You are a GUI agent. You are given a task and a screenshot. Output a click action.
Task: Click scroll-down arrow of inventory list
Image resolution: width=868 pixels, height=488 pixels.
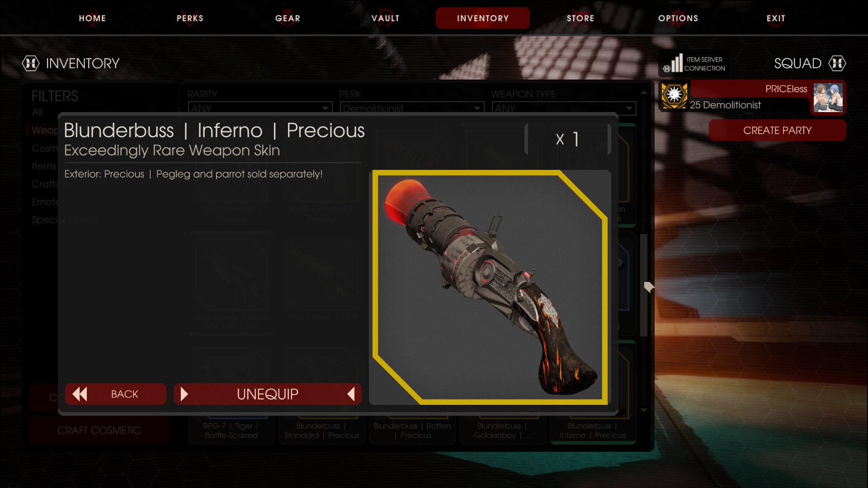click(644, 410)
